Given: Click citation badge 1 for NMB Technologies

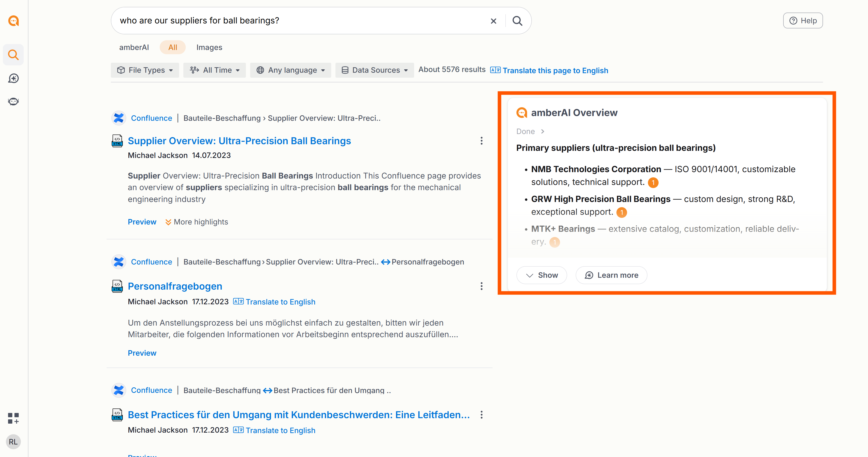Looking at the screenshot, I should [653, 183].
